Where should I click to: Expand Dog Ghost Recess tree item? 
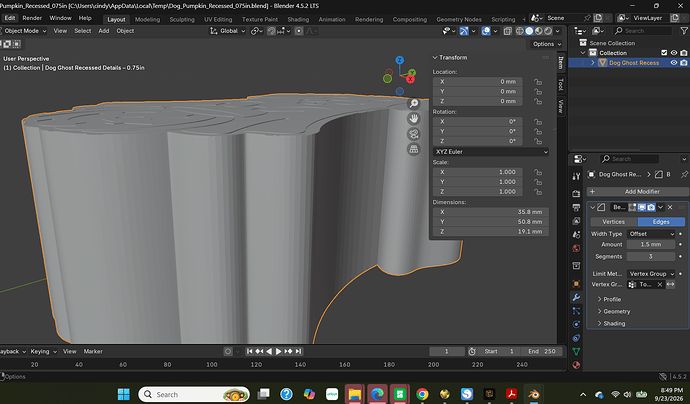point(593,63)
